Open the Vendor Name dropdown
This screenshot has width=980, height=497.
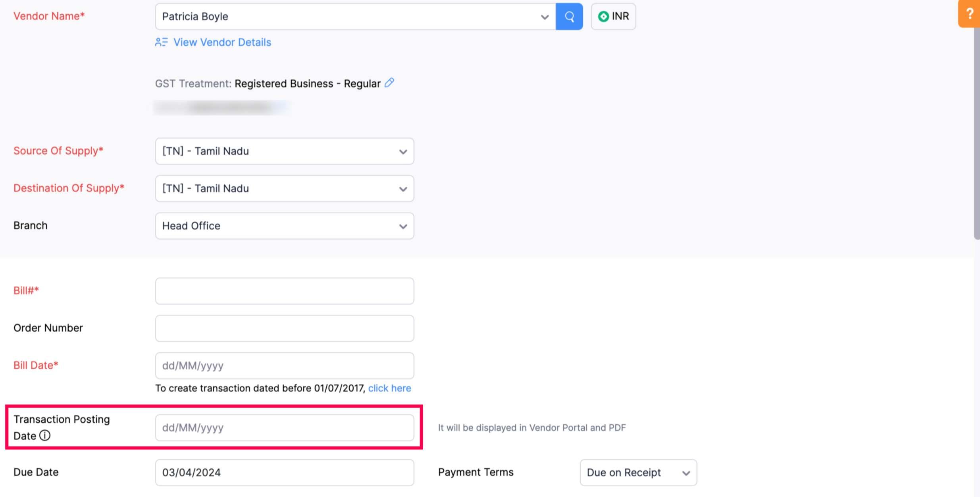coord(545,16)
